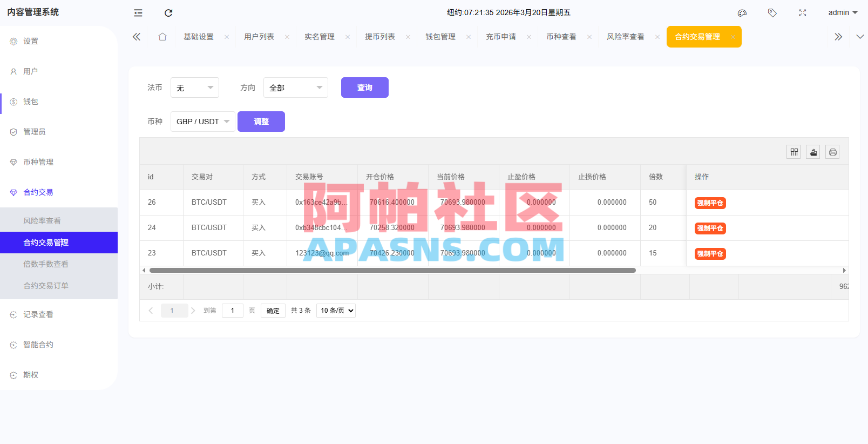Viewport: 868px width, 444px height.
Task: Open 合约交易订单 in sidebar
Action: (59, 286)
